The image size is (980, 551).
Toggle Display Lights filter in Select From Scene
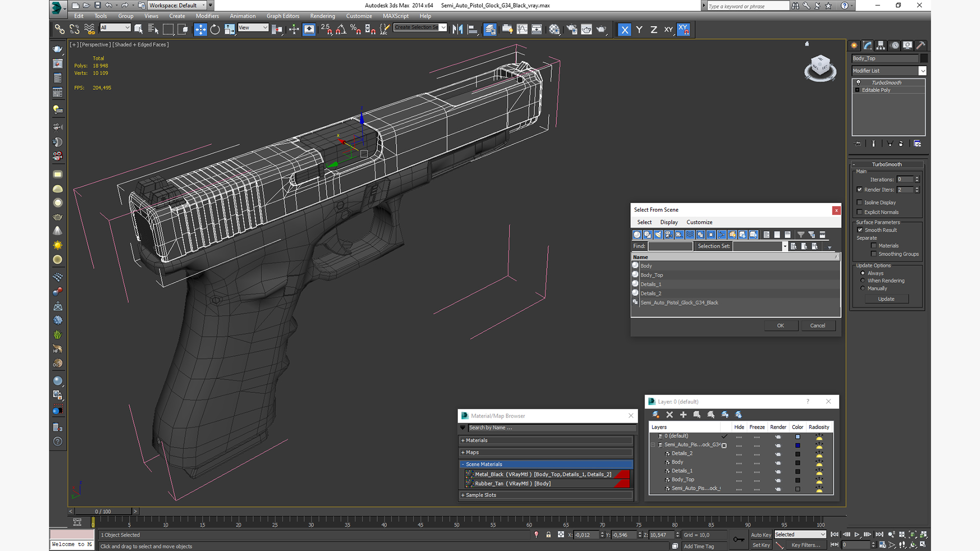click(658, 235)
